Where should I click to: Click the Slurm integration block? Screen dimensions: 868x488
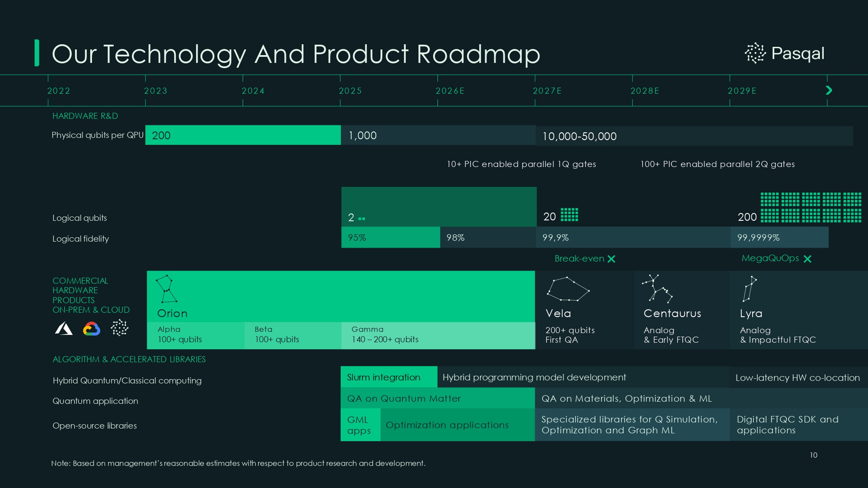388,377
